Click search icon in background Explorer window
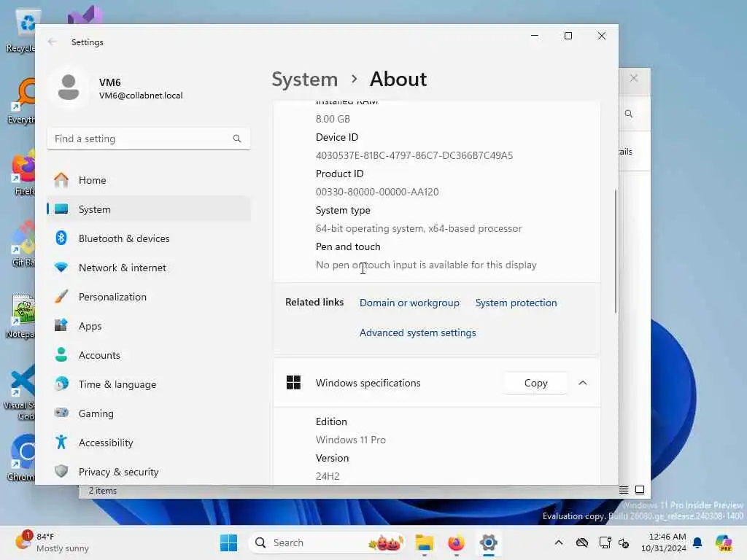The image size is (747, 560). coord(629,114)
